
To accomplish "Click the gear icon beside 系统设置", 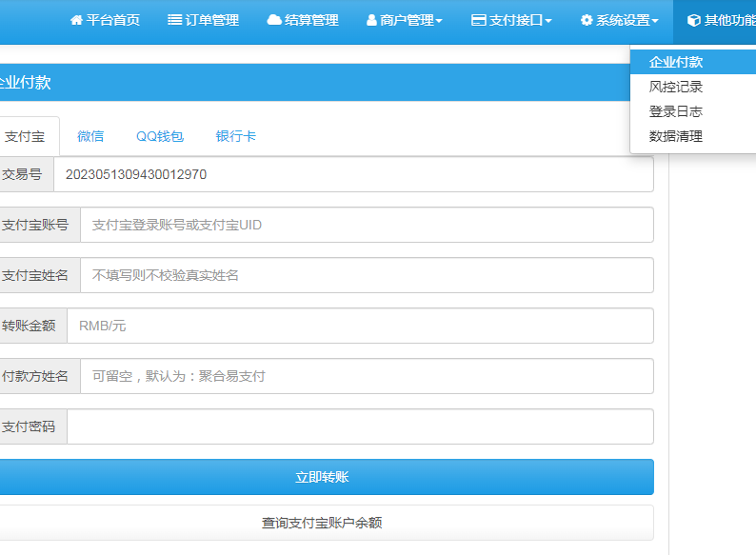I will (587, 20).
